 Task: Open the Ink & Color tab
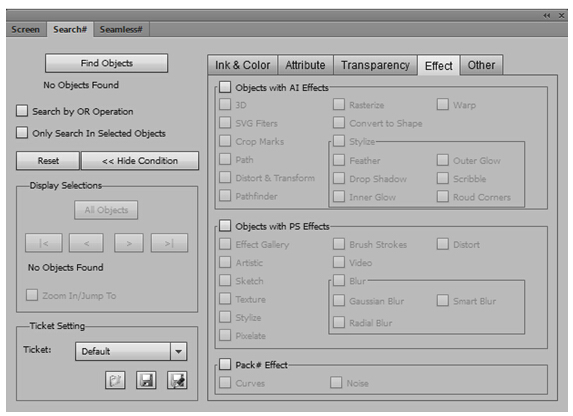tap(243, 65)
